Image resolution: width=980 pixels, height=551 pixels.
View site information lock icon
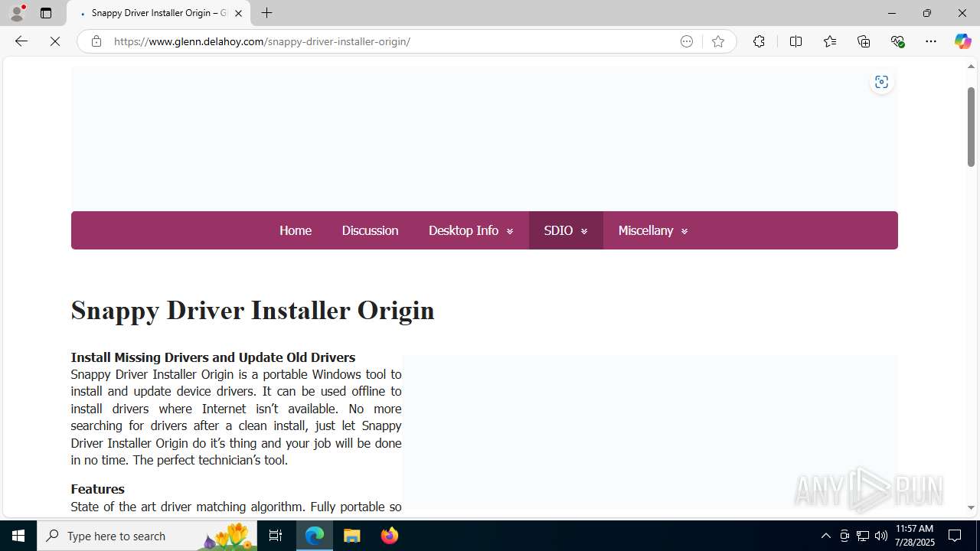coord(96,41)
